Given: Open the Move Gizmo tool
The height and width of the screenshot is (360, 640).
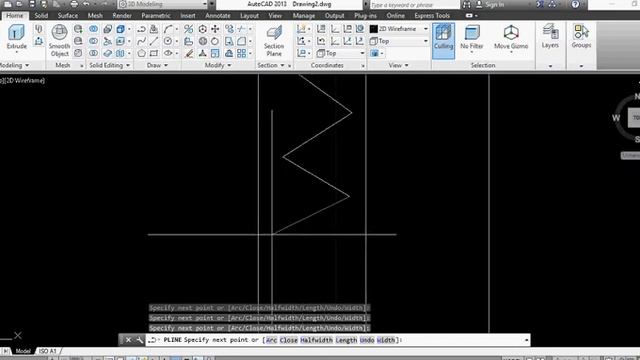Looking at the screenshot, I should (511, 38).
